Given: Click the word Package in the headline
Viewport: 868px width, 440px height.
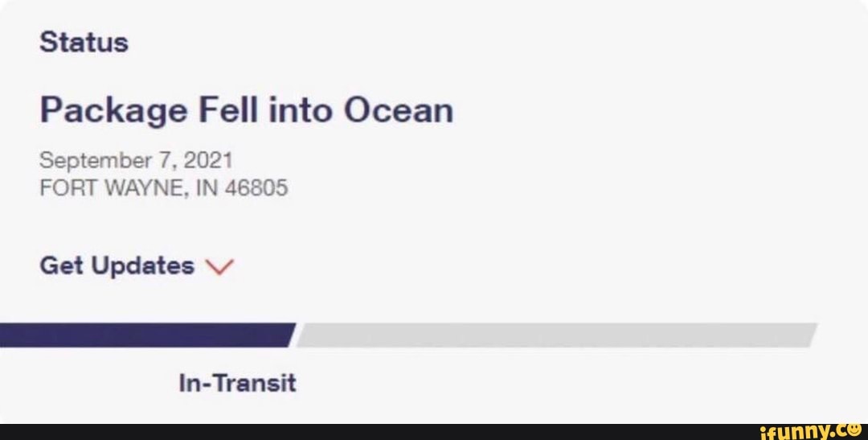Looking at the screenshot, I should pos(113,112).
